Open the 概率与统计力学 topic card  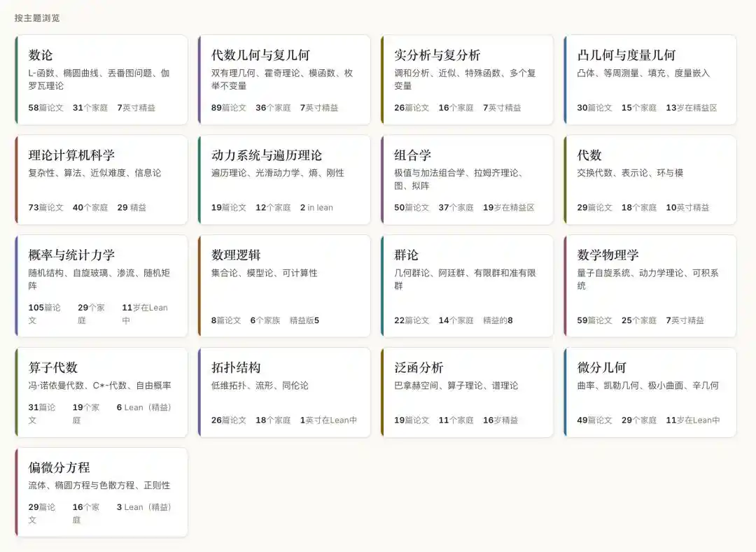click(101, 285)
